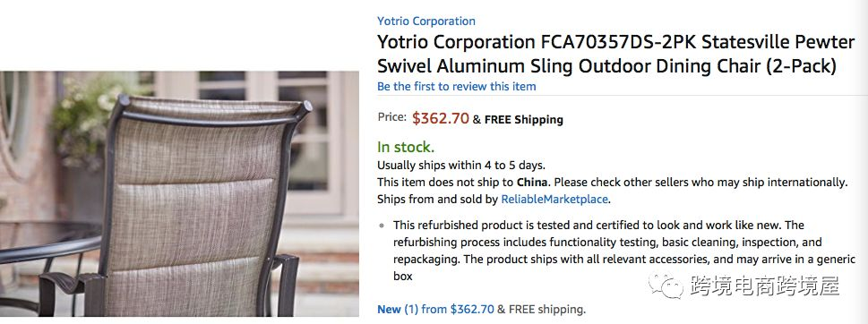Viewport: 868px width, 324px height.
Task: Click the "Usually ships within 4 to 5 days." line
Action: click(461, 165)
